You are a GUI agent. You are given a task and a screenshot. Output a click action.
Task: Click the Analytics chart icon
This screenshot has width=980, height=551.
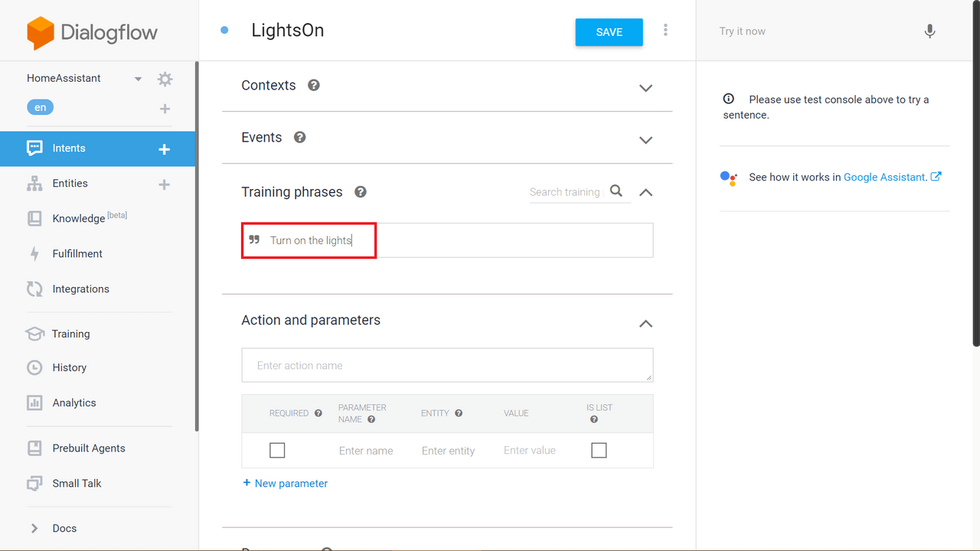34,403
